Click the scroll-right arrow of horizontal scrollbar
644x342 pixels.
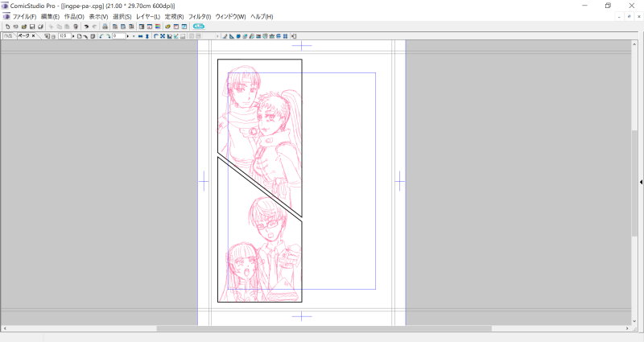coord(627,328)
